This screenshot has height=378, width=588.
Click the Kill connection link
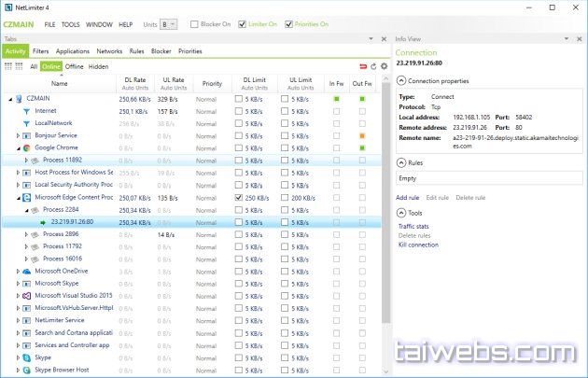[418, 245]
